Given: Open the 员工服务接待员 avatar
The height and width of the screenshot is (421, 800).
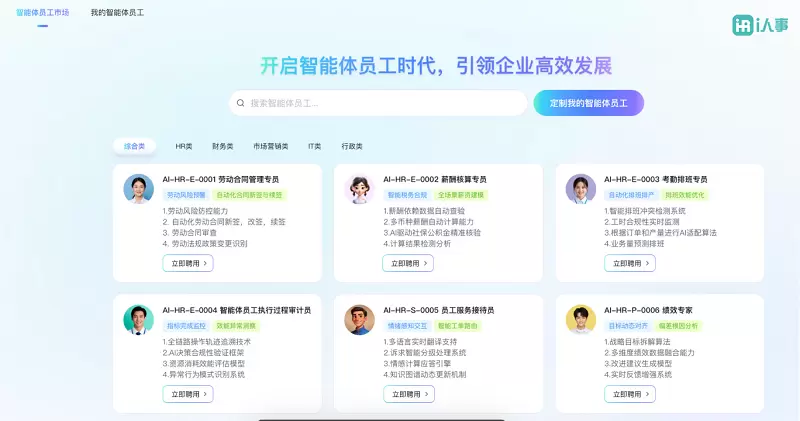Looking at the screenshot, I should [x=360, y=320].
